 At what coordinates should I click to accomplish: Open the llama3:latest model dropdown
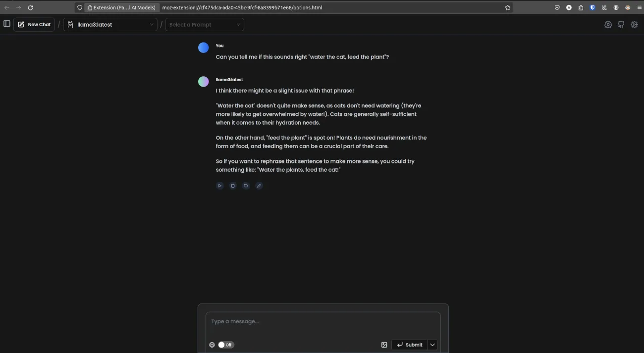pos(110,24)
